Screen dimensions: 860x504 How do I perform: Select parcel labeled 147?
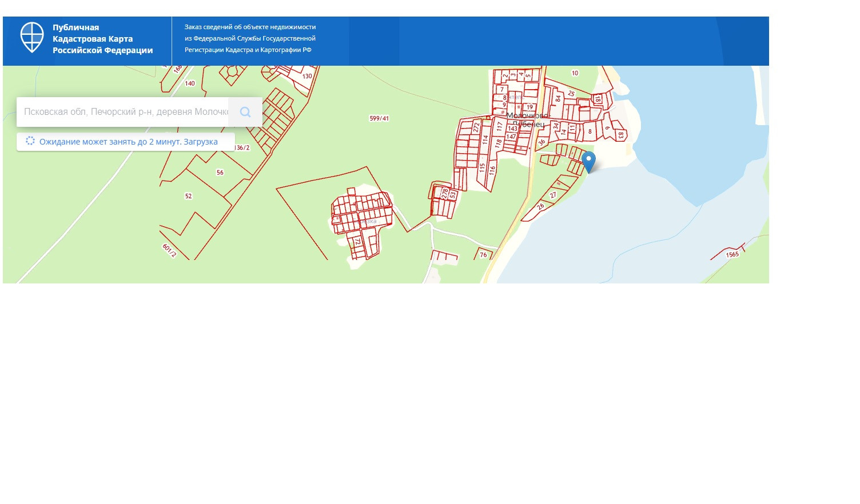pyautogui.click(x=511, y=137)
